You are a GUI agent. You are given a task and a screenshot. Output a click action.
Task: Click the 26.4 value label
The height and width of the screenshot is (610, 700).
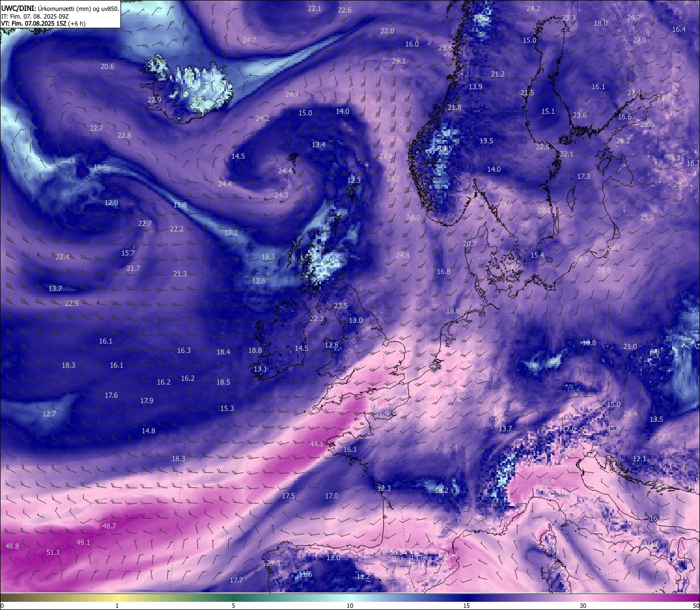[630, 414]
